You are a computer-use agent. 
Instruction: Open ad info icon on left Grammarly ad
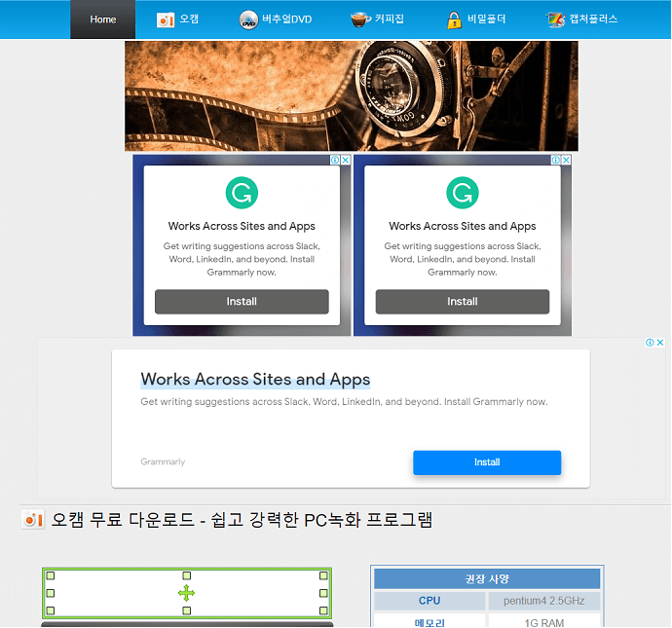tap(335, 160)
